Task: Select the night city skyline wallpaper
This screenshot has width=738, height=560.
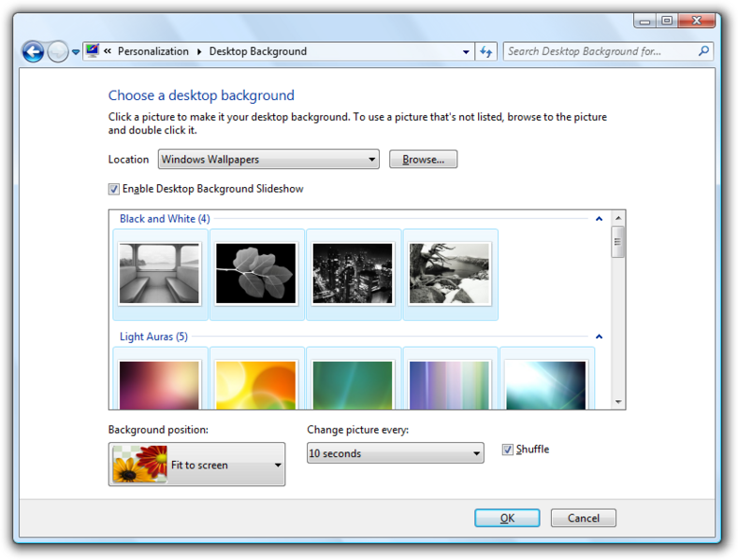Action: 353,273
